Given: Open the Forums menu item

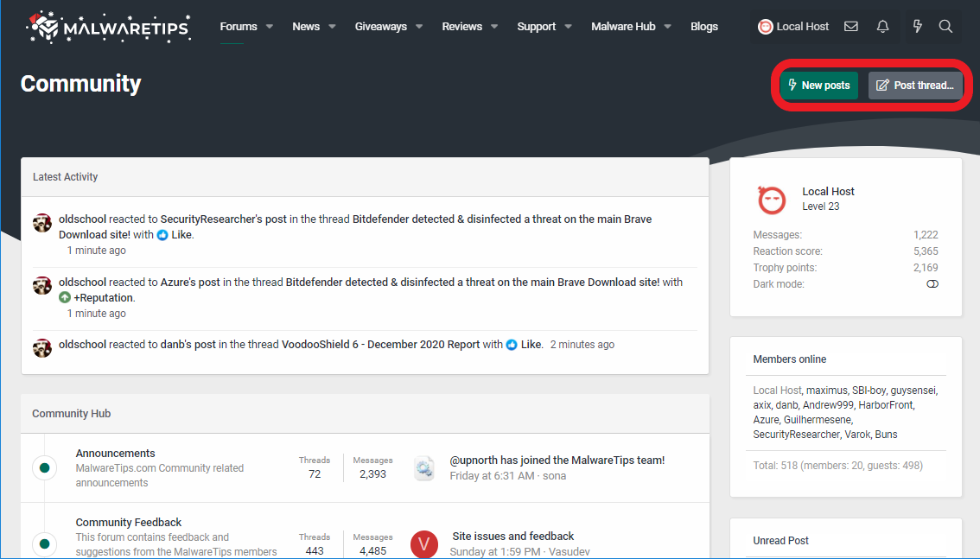Looking at the screenshot, I should click(x=239, y=27).
